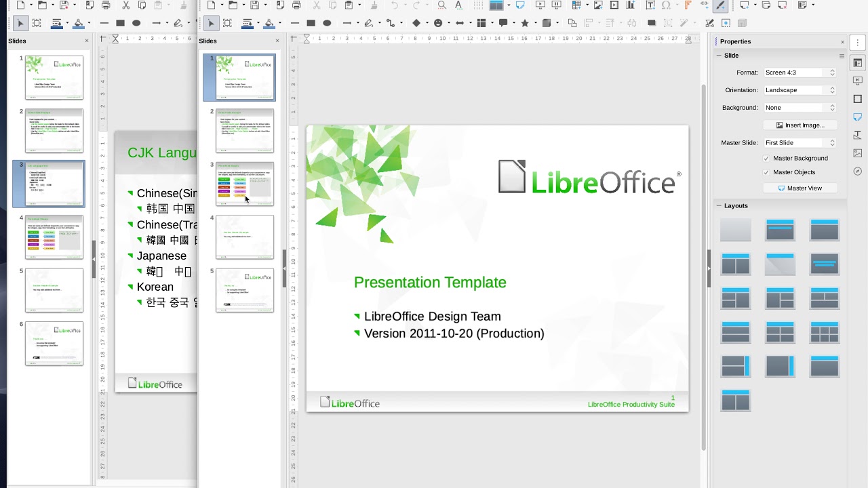Click Crop Image icon in drawing toolbar

coord(668,22)
